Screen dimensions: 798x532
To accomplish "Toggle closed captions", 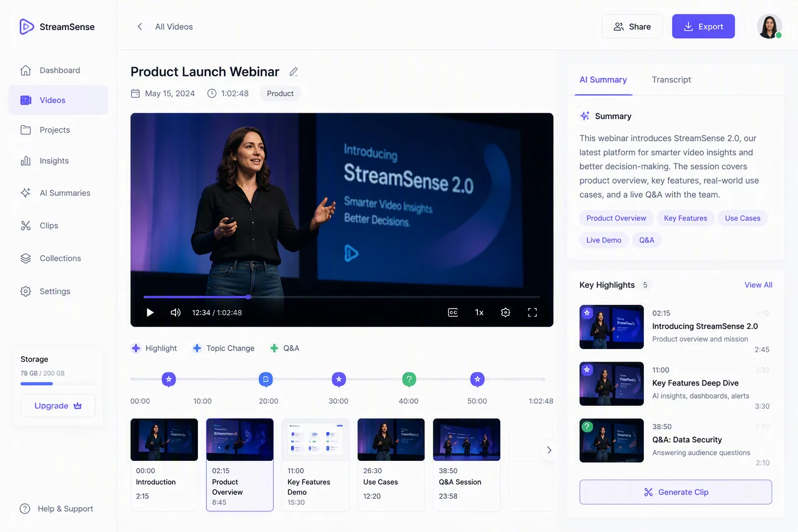I will pyautogui.click(x=453, y=312).
